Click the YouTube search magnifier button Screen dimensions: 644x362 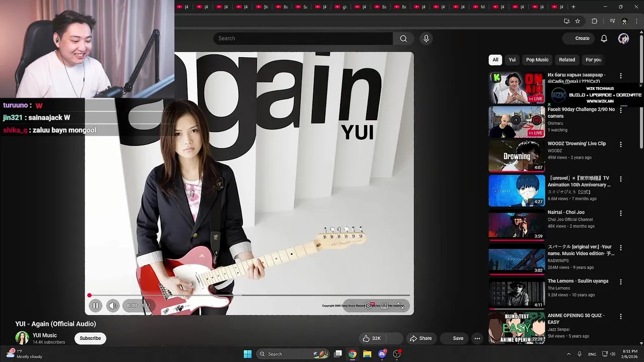[404, 39]
